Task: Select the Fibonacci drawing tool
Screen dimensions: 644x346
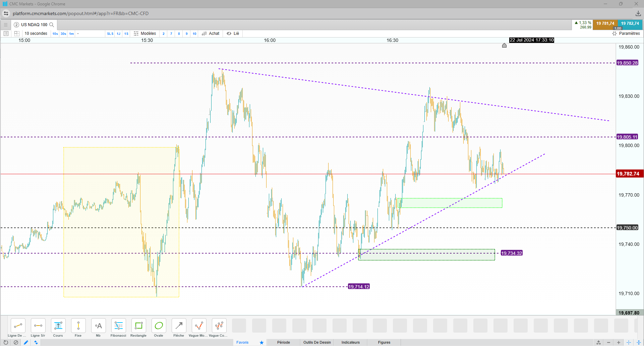Action: (118, 328)
